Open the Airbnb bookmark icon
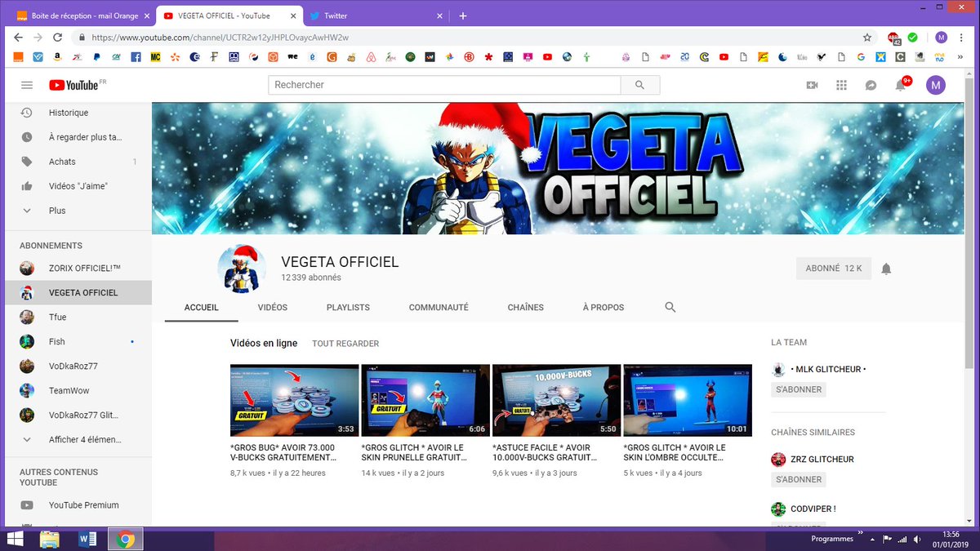The image size is (980, 551). pyautogui.click(x=370, y=57)
